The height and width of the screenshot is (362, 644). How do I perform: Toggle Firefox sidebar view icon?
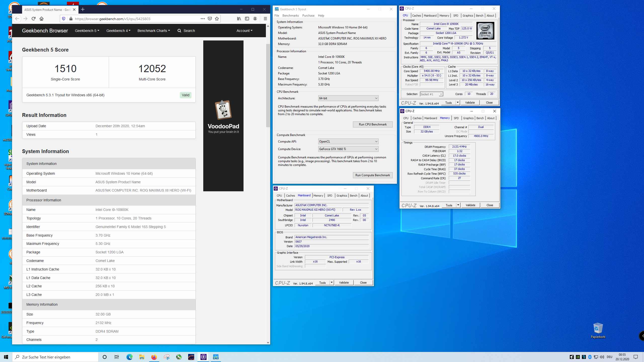tap(247, 19)
